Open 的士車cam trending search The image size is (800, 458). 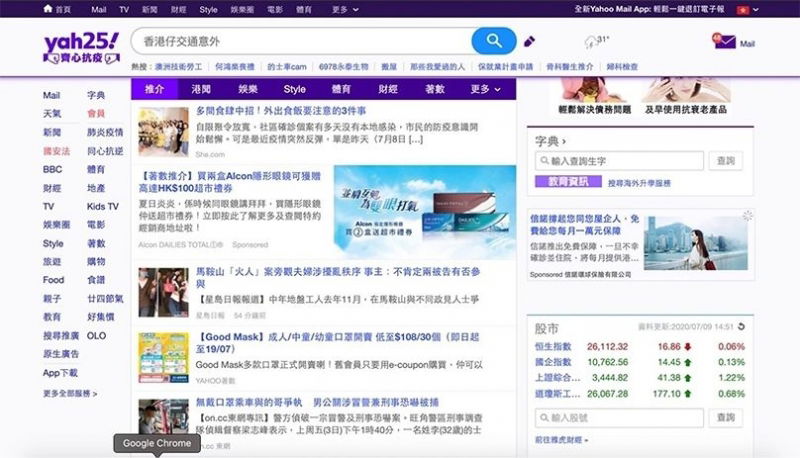pyautogui.click(x=287, y=67)
